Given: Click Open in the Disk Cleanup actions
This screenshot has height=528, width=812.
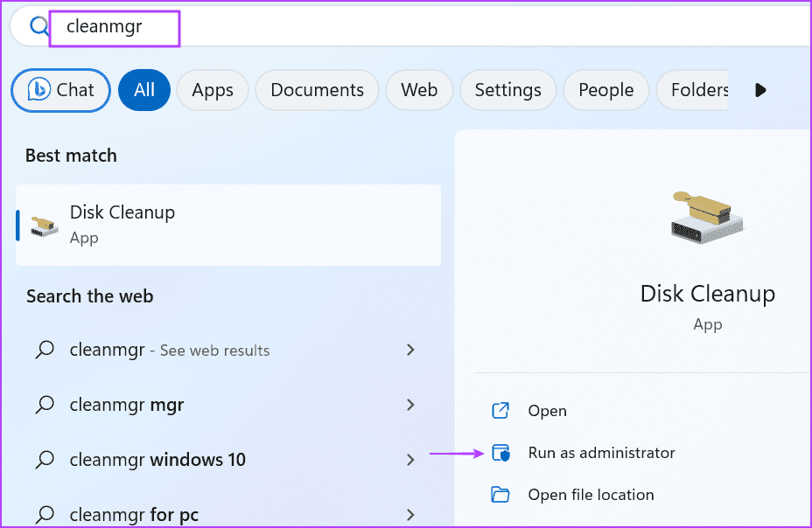Looking at the screenshot, I should click(547, 411).
